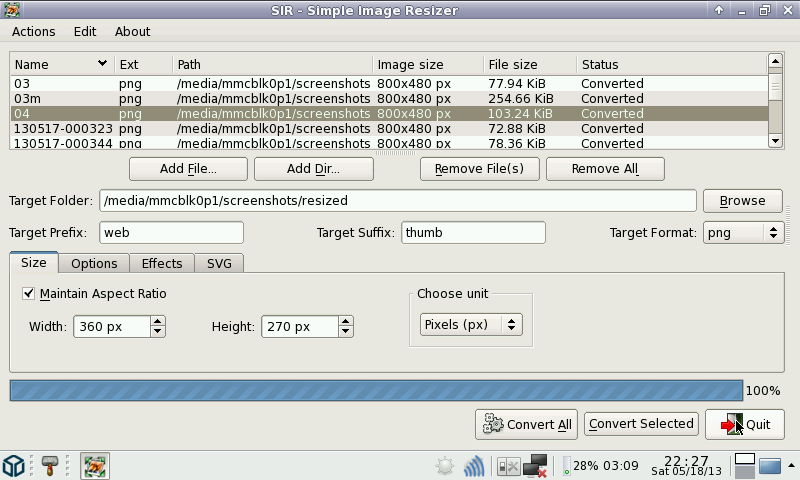Start Convert All with gear icon
Viewport: 800px width, 480px height.
click(x=527, y=424)
